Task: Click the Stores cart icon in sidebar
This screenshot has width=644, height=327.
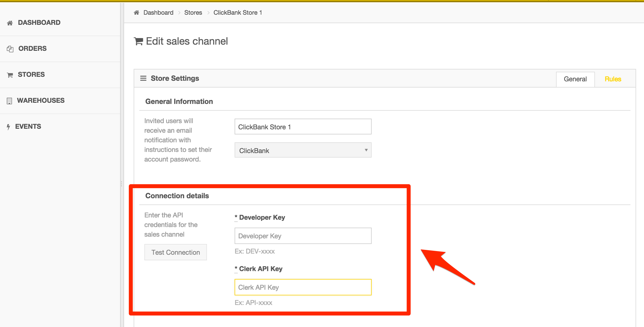Action: tap(10, 75)
